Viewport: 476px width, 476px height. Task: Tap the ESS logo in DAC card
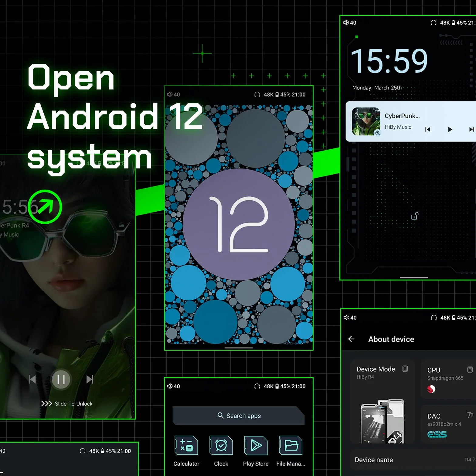(x=437, y=434)
